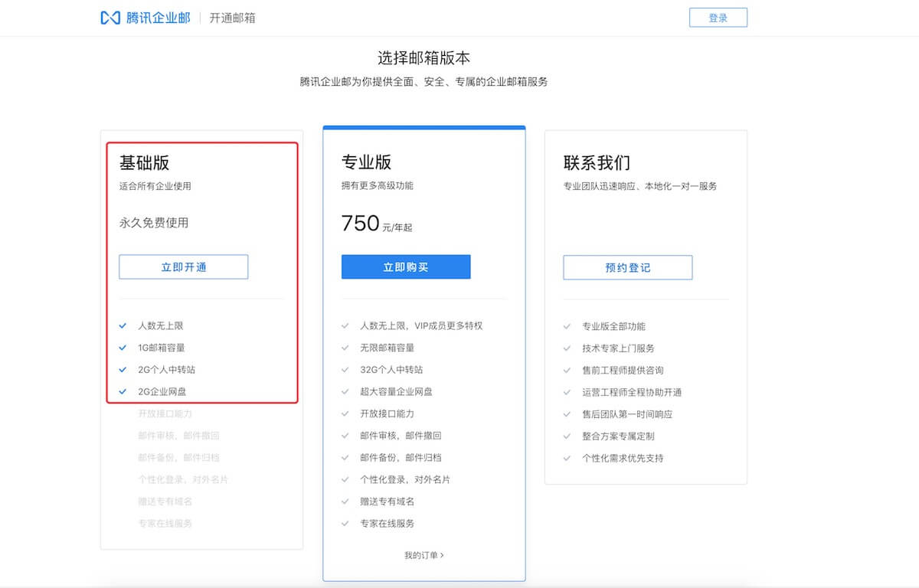This screenshot has height=588, width=919.
Task: Click the checkmark beside 人数无上限 in 基础版
Action: pos(123,325)
